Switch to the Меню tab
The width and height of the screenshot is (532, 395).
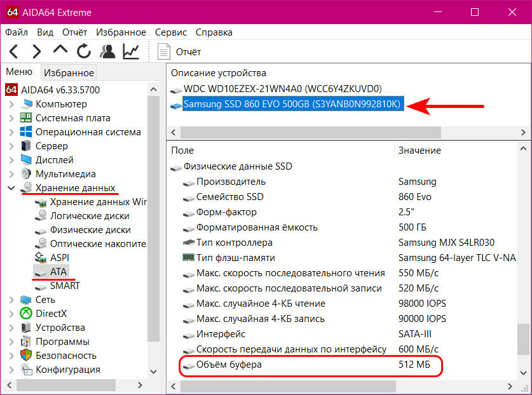[19, 72]
